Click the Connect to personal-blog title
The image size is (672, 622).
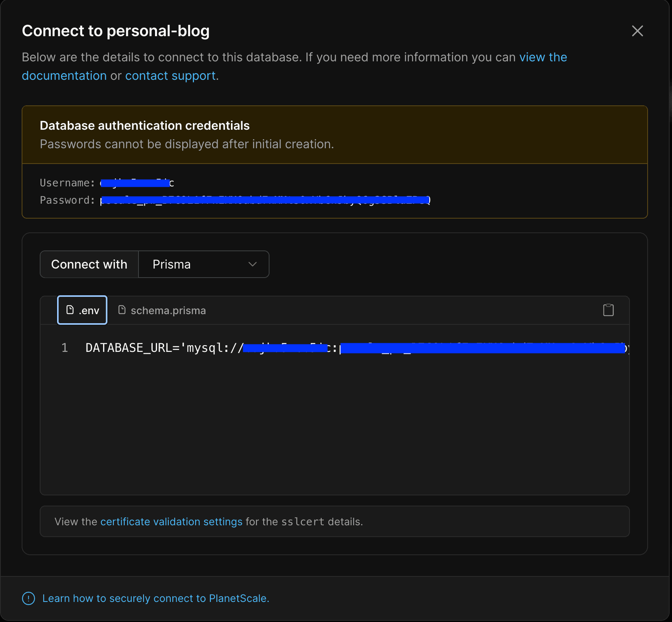click(x=116, y=31)
